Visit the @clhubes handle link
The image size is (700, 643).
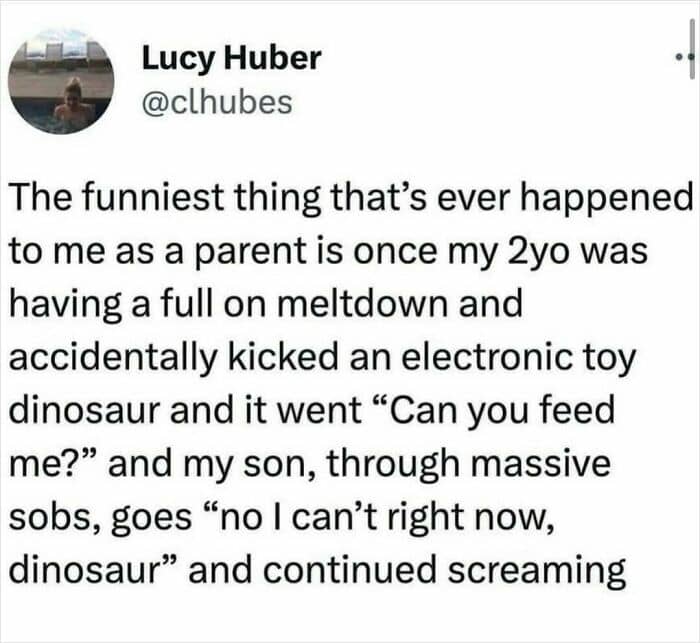pos(217,101)
